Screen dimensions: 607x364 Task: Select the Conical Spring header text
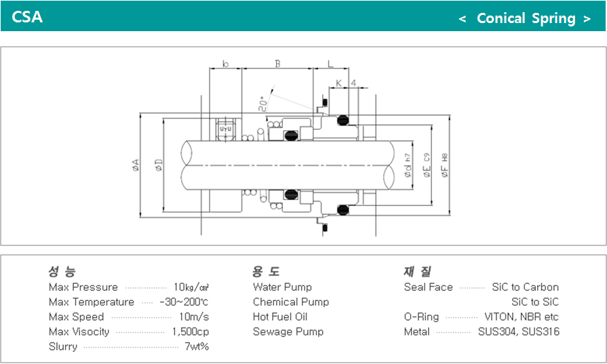pyautogui.click(x=526, y=18)
